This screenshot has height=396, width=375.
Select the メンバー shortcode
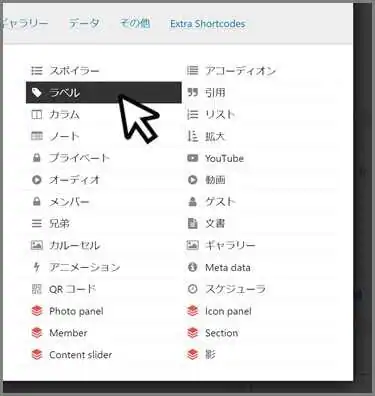(x=104, y=201)
